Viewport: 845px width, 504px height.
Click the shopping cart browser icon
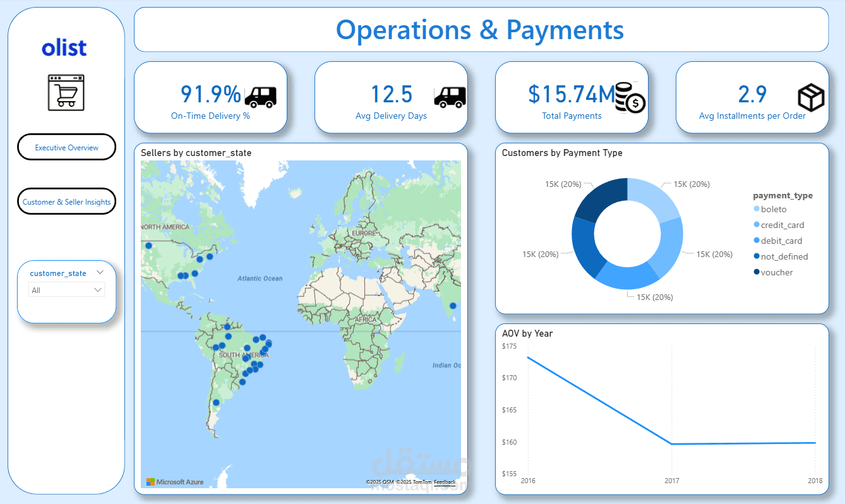(66, 93)
